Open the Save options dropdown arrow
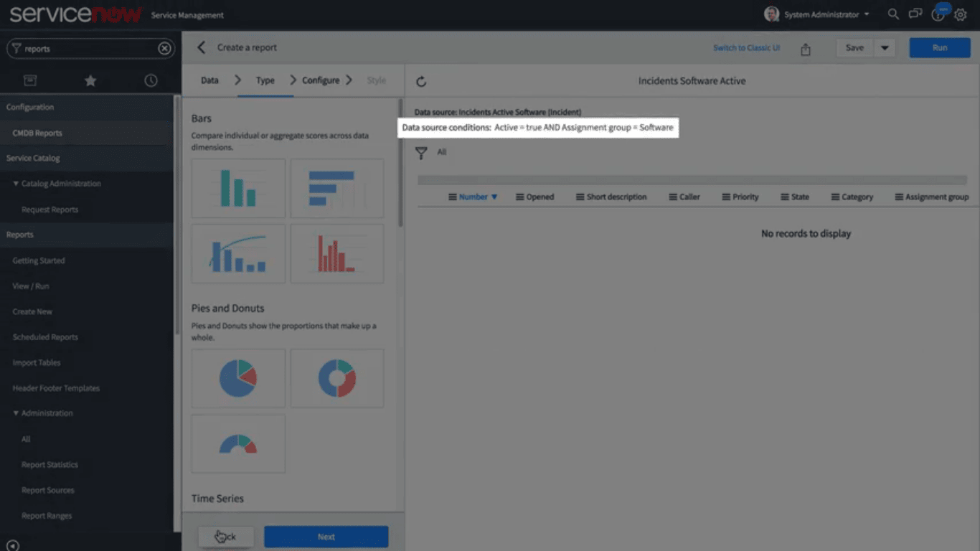The height and width of the screenshot is (551, 980). pyautogui.click(x=885, y=48)
